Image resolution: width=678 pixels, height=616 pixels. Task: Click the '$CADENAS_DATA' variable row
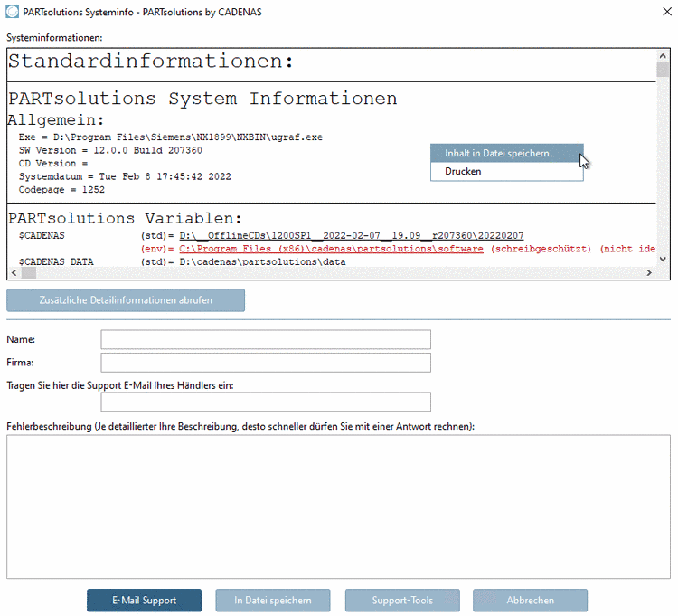coord(182,261)
